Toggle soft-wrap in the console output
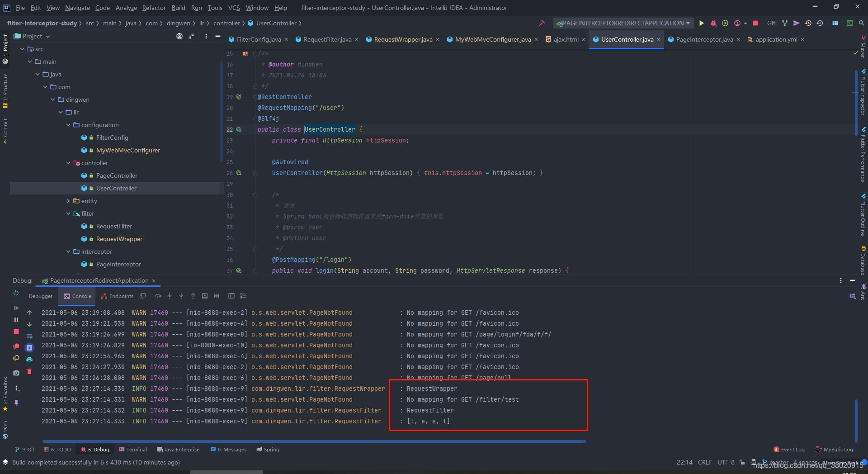Viewport: 868px width, 474px height. [x=29, y=336]
